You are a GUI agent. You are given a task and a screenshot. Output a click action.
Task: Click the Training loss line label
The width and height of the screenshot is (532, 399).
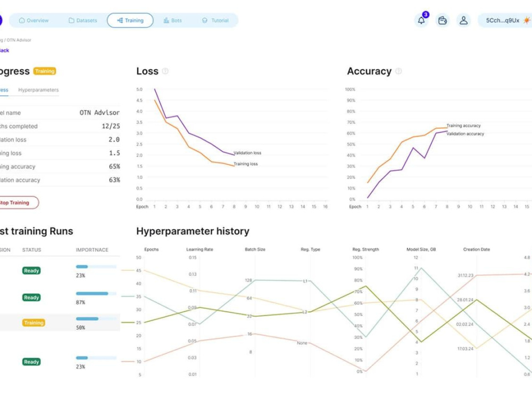(x=246, y=164)
